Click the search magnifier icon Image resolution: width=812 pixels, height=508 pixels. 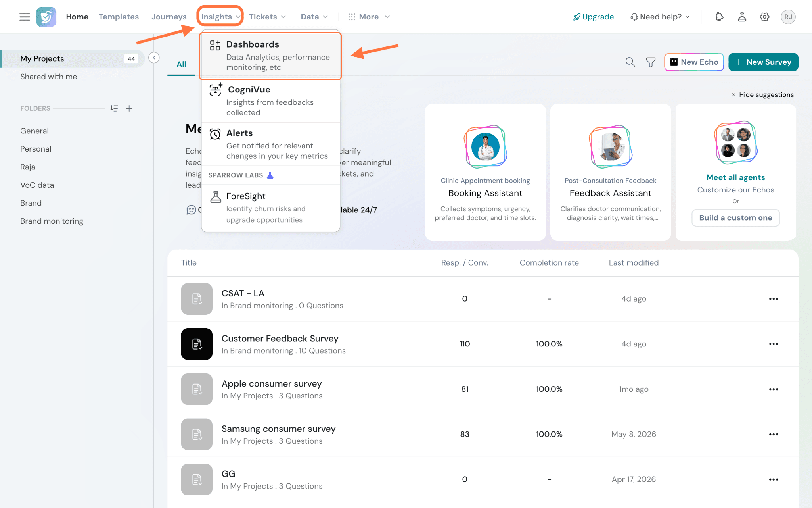tap(630, 62)
